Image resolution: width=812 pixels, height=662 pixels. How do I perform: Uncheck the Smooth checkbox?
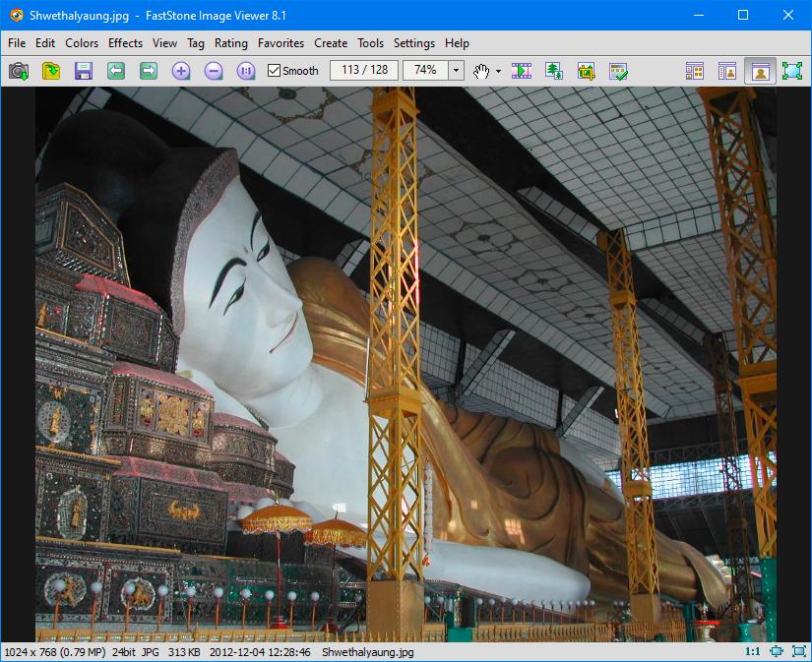pyautogui.click(x=275, y=71)
